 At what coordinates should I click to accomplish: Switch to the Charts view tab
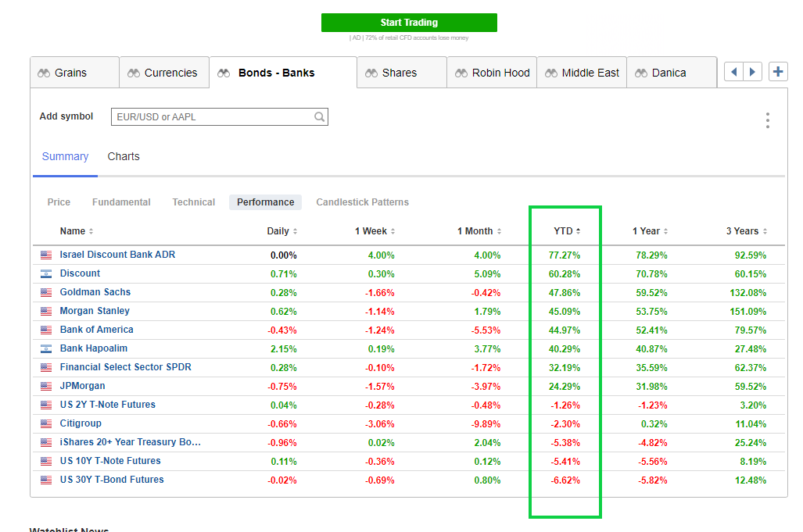tap(124, 156)
